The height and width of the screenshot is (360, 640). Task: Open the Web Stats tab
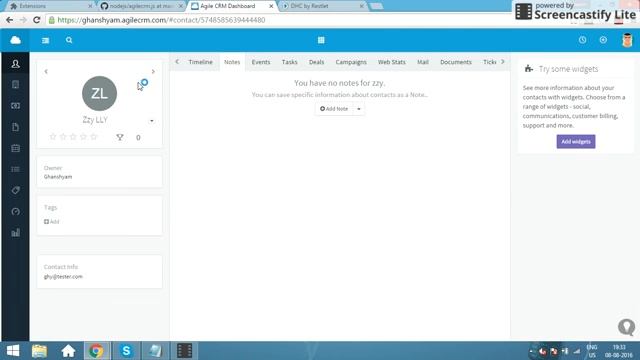391,62
